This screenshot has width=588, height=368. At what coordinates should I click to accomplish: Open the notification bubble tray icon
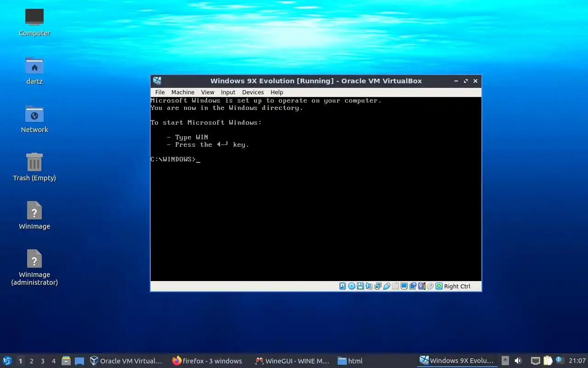pyautogui.click(x=559, y=360)
